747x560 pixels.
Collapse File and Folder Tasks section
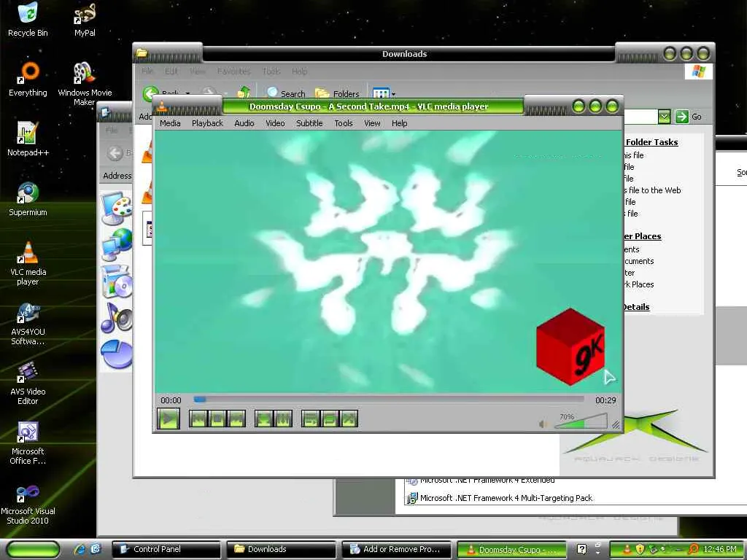point(651,142)
